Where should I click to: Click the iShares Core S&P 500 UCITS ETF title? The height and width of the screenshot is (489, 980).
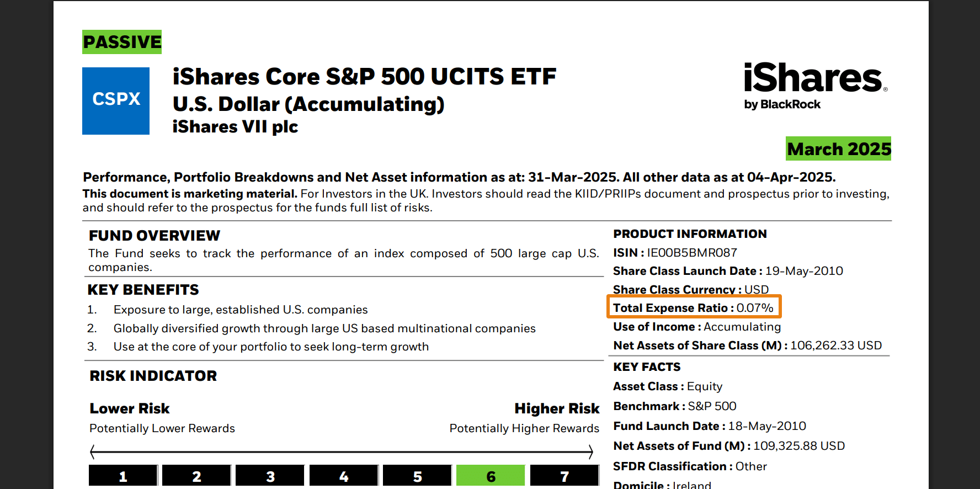(x=364, y=77)
